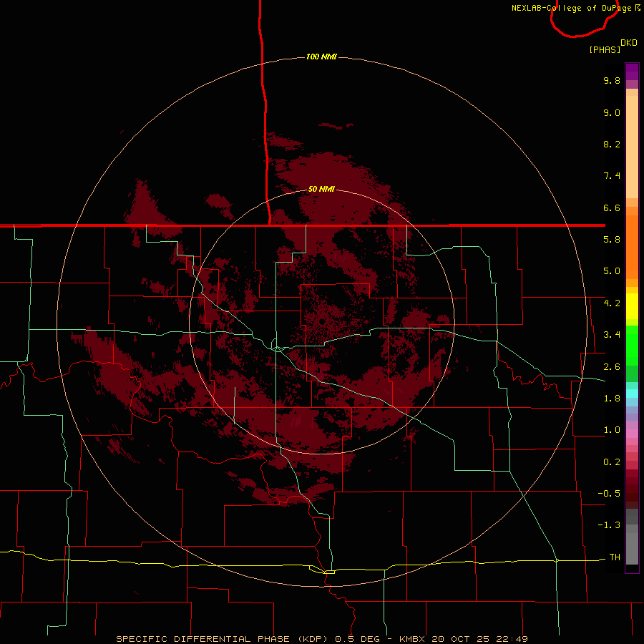Click the radar site starburst at the map center
644x644 pixels.
(x=323, y=321)
